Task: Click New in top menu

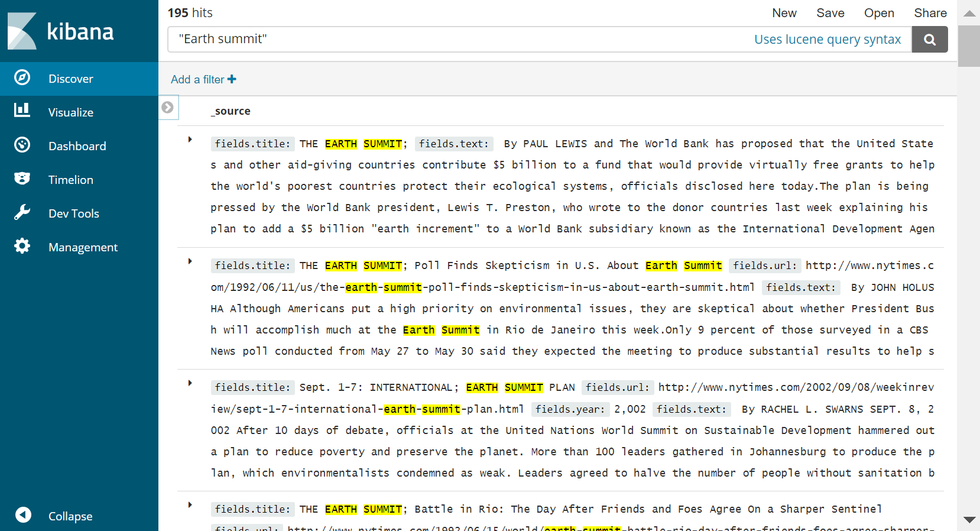Action: coord(784,13)
